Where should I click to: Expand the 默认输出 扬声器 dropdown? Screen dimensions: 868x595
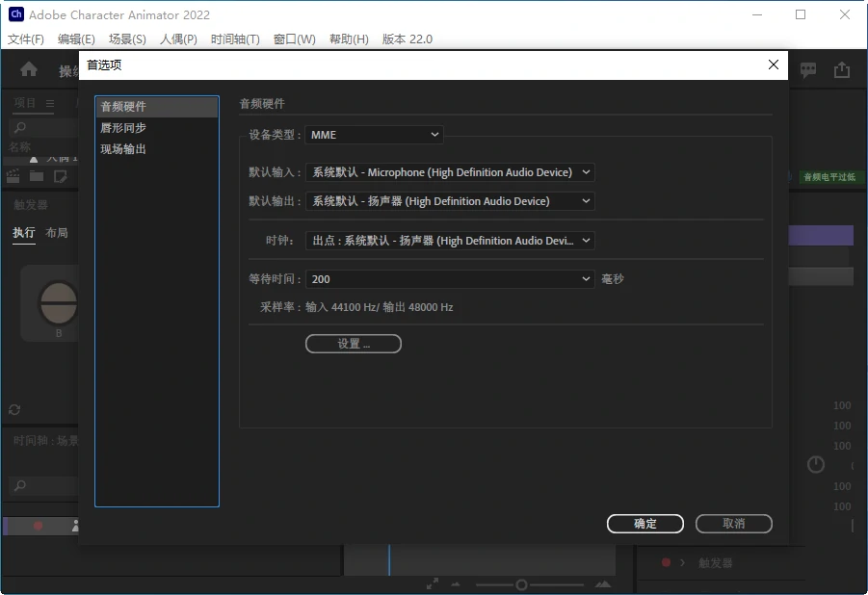450,201
